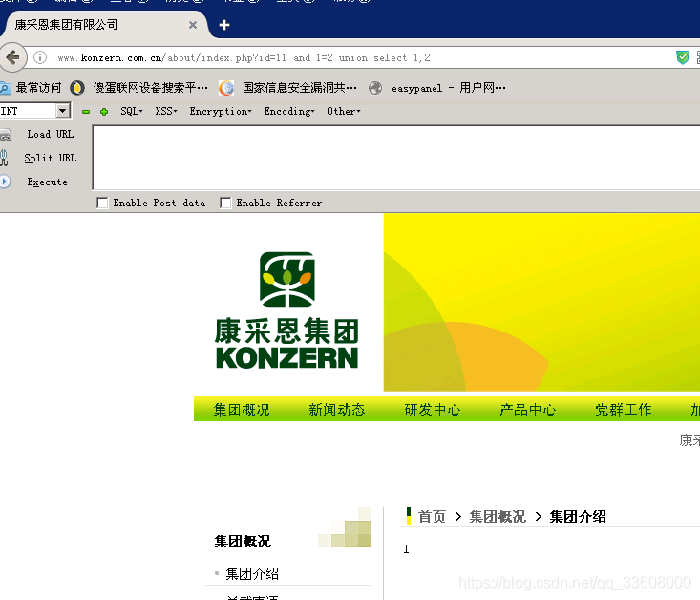Open the XSS menu in HackBar
The image size is (700, 600).
tap(166, 111)
